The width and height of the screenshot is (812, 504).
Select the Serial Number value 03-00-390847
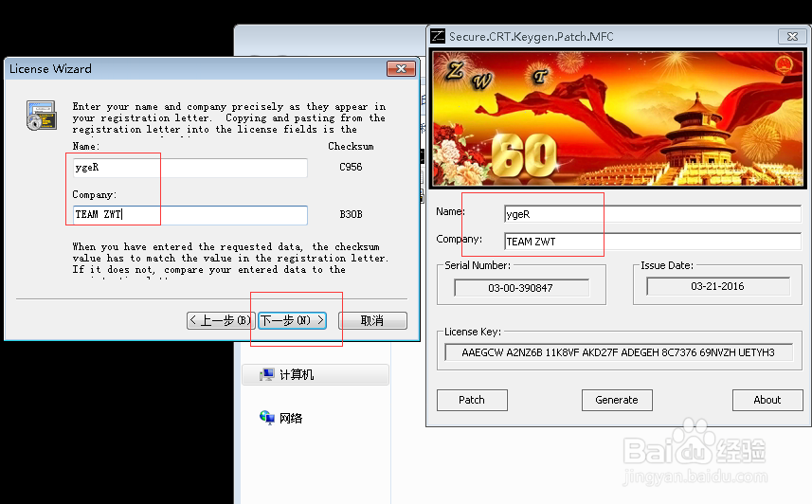tap(521, 288)
